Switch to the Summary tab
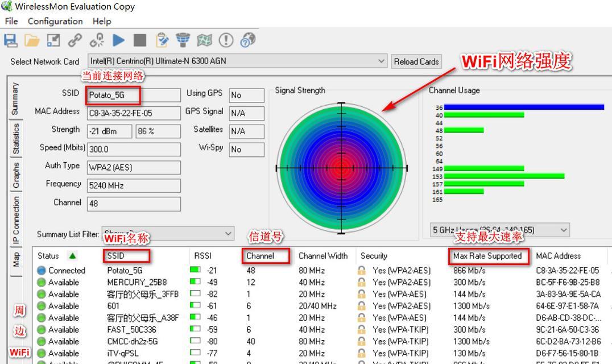Viewport: 612px width, 364px height. [x=15, y=98]
